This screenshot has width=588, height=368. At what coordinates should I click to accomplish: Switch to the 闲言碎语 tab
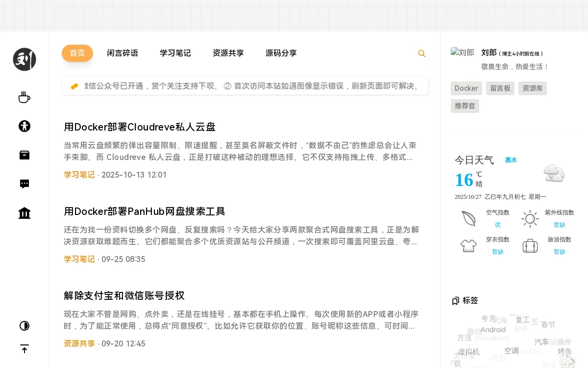pos(122,53)
